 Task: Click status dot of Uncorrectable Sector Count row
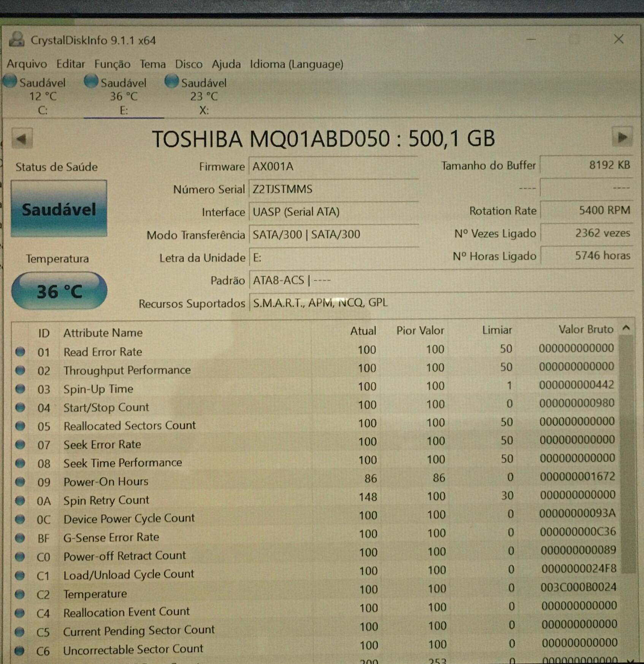click(x=20, y=650)
